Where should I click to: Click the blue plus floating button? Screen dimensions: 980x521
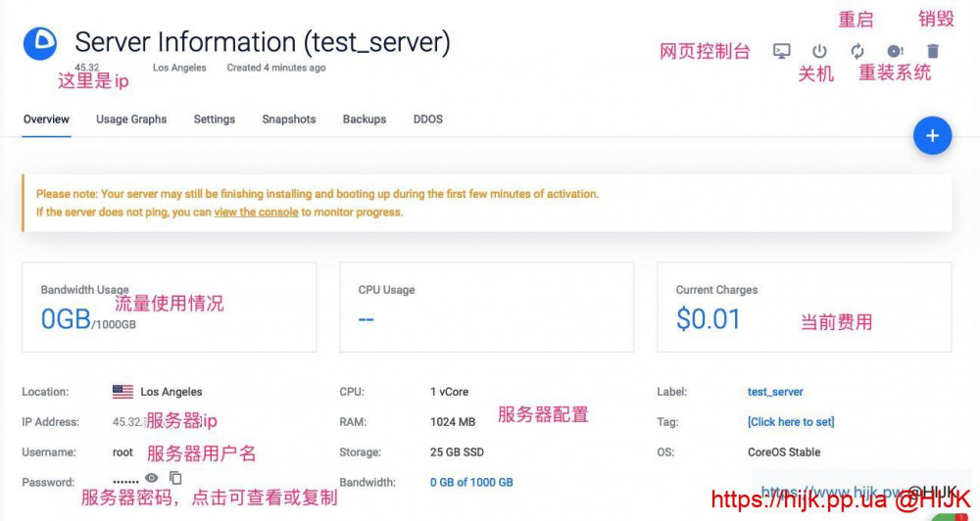coord(932,136)
